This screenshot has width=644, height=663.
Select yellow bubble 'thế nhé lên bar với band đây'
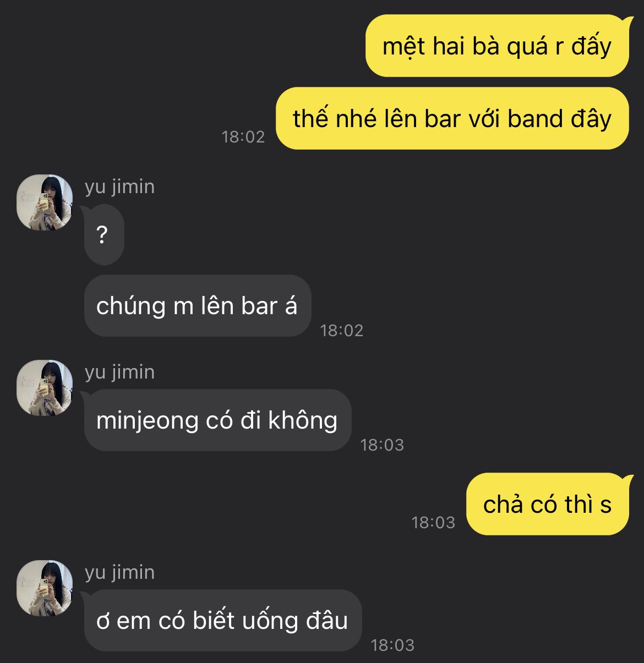click(452, 118)
